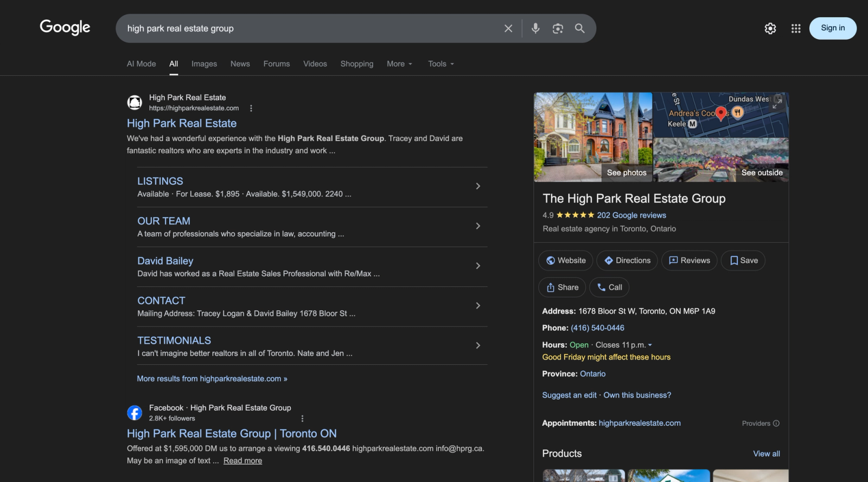Open the Shopping tab

tap(357, 64)
